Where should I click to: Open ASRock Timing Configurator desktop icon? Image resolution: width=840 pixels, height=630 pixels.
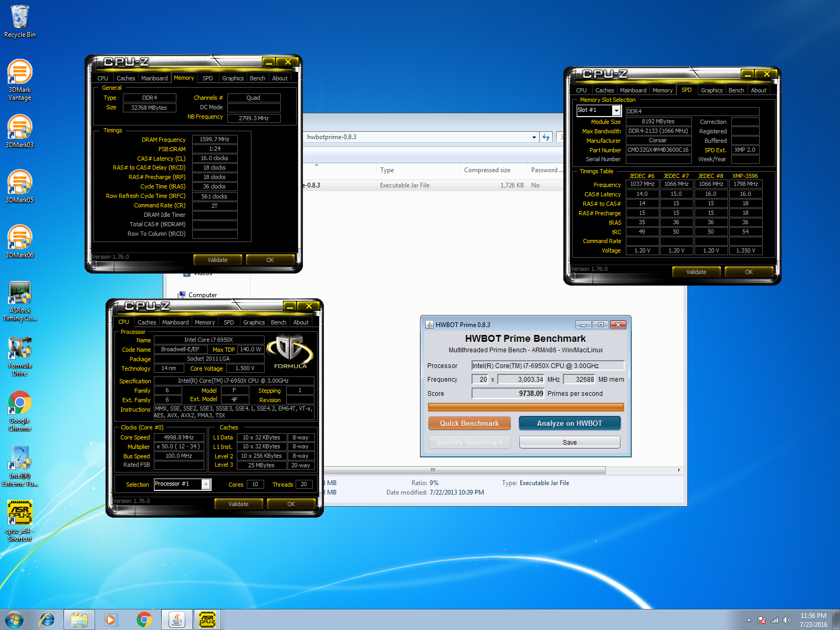(20, 301)
